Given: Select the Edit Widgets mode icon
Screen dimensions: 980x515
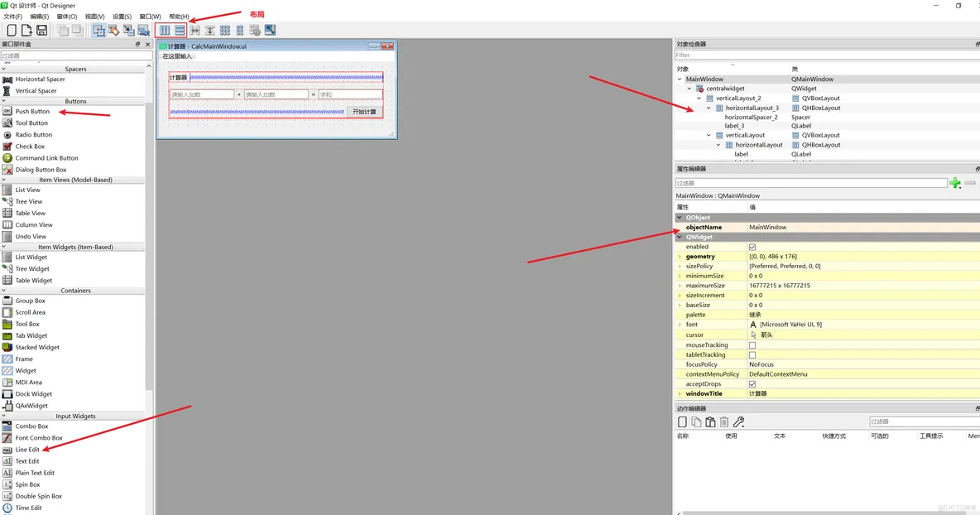Looking at the screenshot, I should click(x=98, y=31).
